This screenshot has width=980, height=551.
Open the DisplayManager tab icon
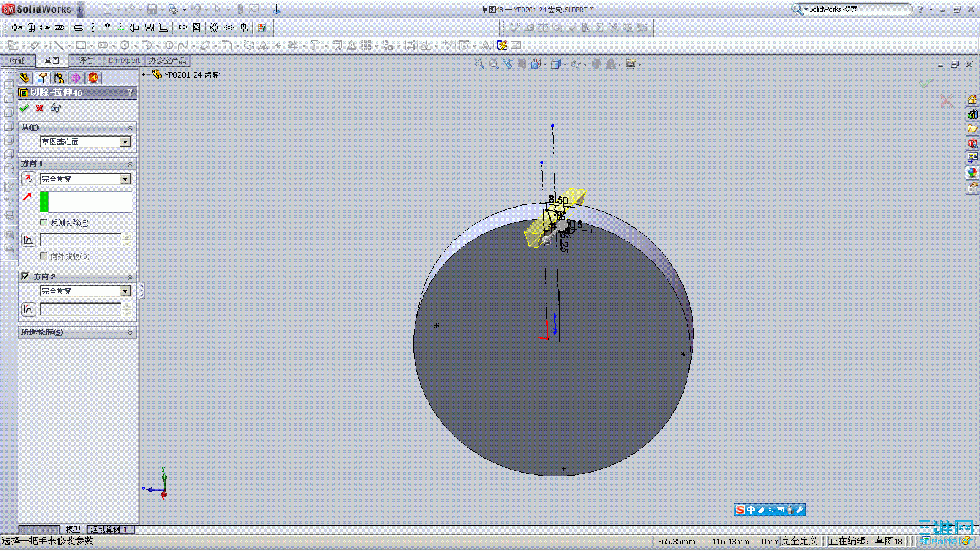[x=93, y=78]
